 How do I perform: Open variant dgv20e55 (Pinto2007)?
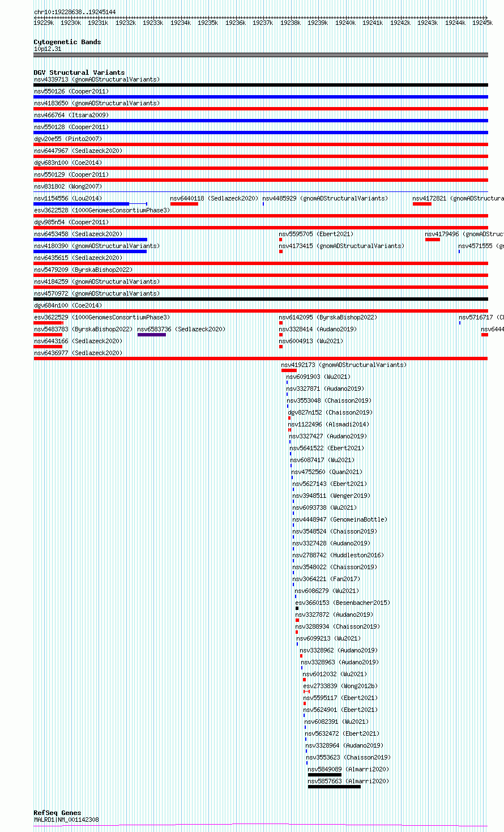pyautogui.click(x=68, y=139)
